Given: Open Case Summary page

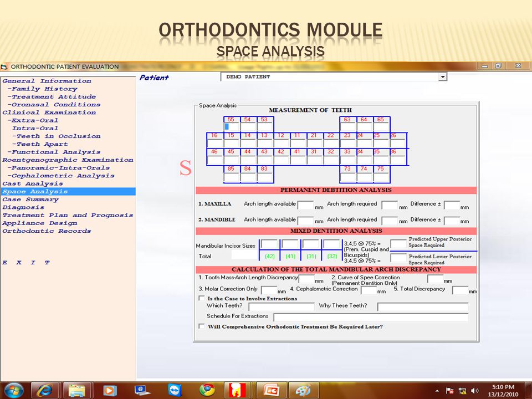Looking at the screenshot, I should pyautogui.click(x=30, y=199).
